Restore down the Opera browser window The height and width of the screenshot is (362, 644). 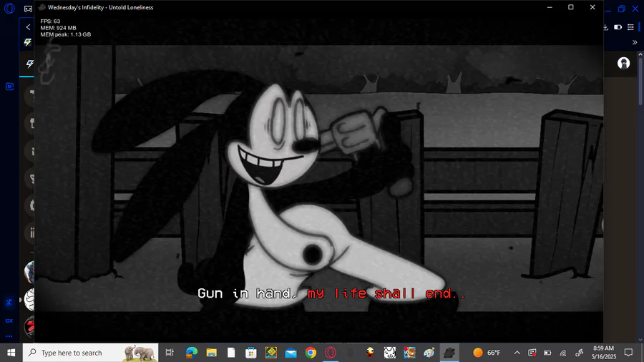(621, 9)
